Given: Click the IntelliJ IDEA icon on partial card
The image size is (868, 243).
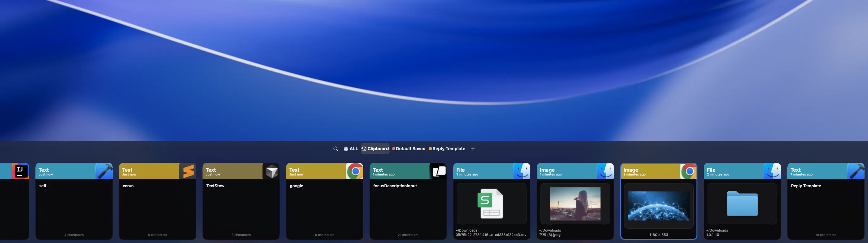Looking at the screenshot, I should [x=20, y=171].
